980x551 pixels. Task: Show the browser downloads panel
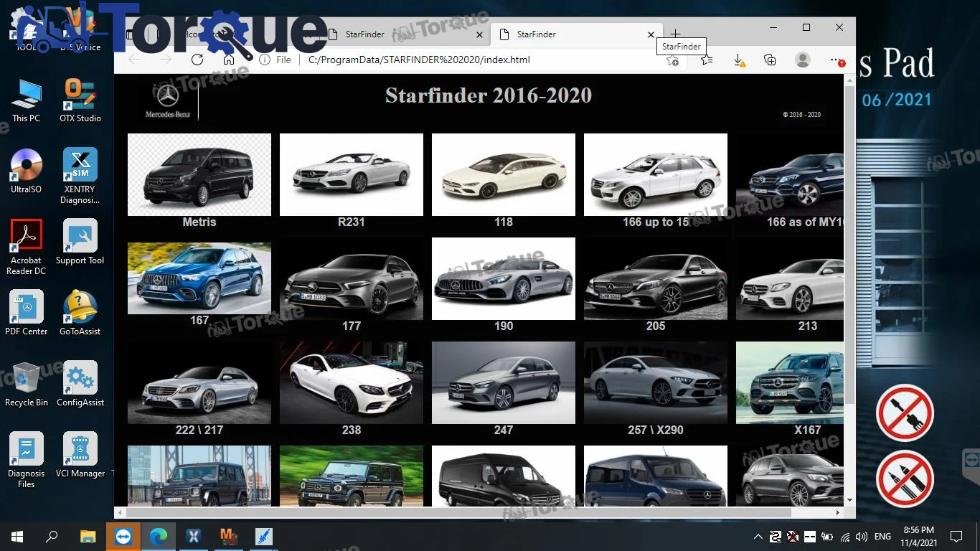click(739, 60)
